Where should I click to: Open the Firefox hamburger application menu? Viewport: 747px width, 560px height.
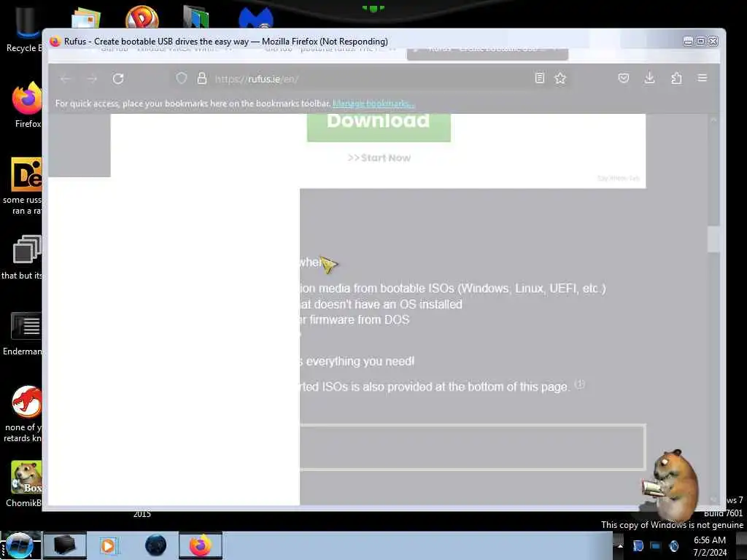pos(703,77)
